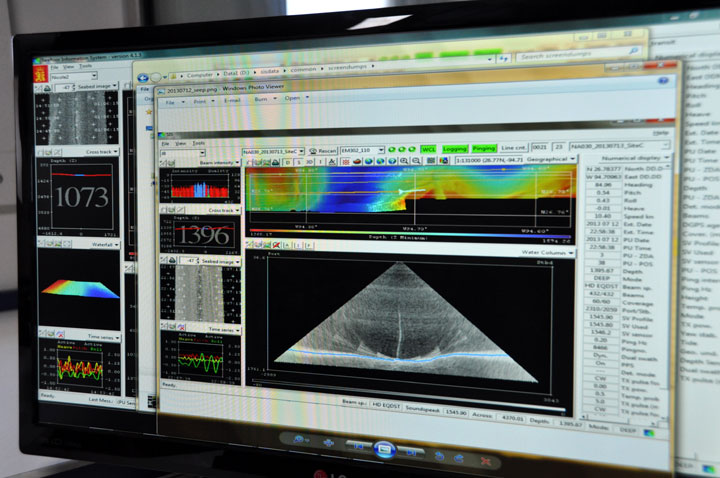
Task: Open the Burn menu in Photo Viewer
Action: click(263, 98)
